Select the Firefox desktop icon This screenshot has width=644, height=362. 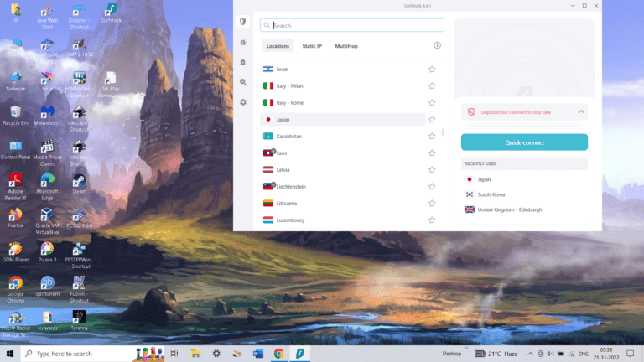point(16,218)
